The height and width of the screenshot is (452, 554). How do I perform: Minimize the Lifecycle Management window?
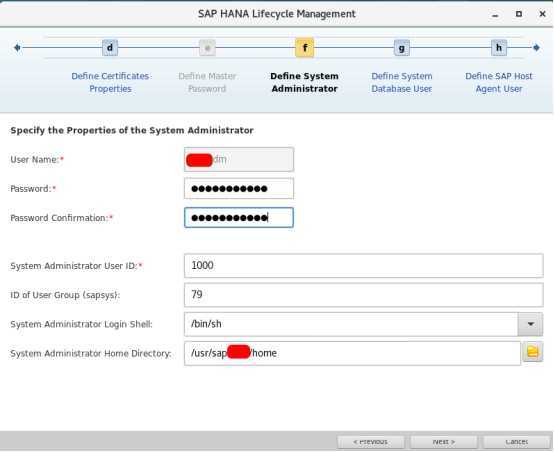[x=495, y=14]
